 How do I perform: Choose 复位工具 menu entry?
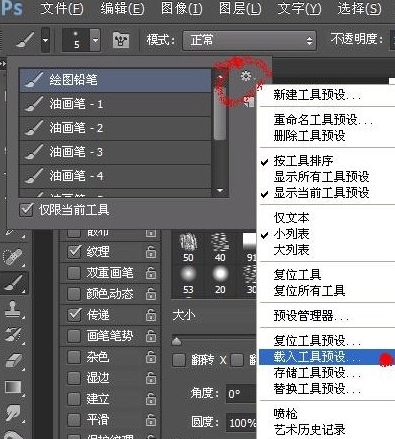click(x=297, y=275)
